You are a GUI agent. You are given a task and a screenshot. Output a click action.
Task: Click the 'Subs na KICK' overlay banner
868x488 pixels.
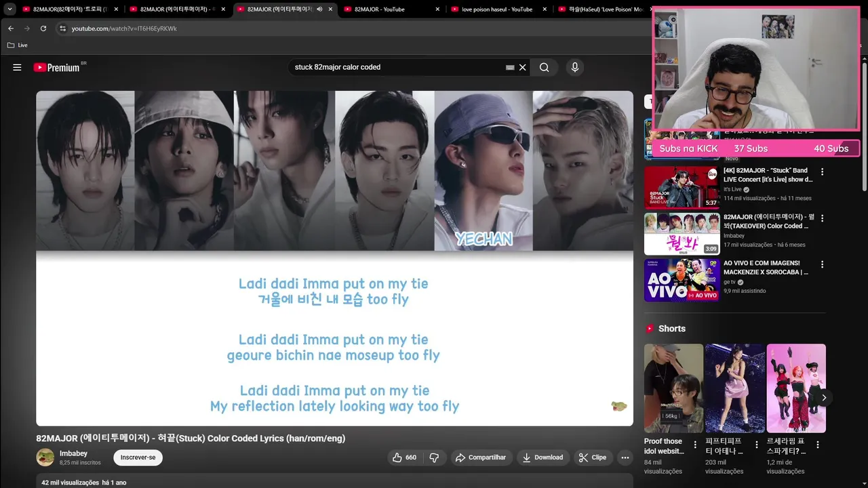coord(755,148)
